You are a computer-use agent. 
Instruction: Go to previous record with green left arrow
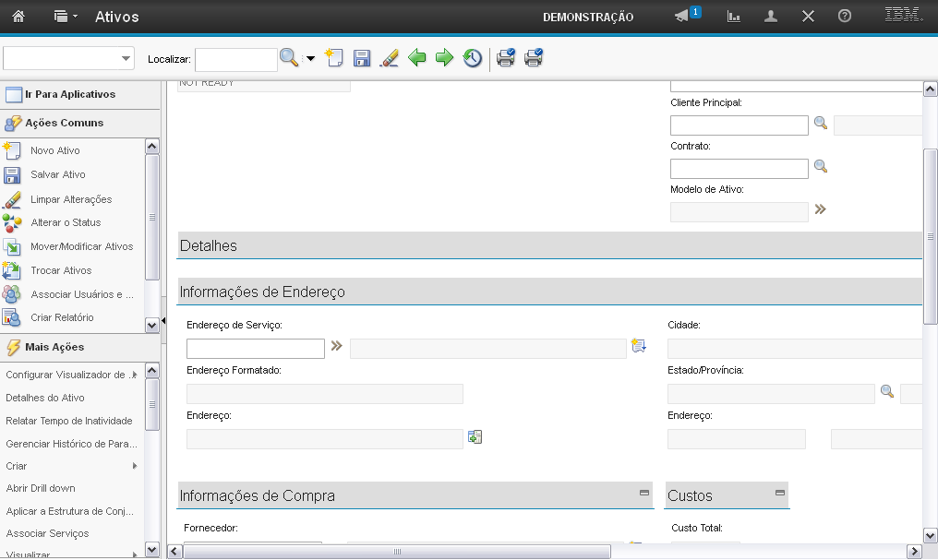pyautogui.click(x=417, y=59)
